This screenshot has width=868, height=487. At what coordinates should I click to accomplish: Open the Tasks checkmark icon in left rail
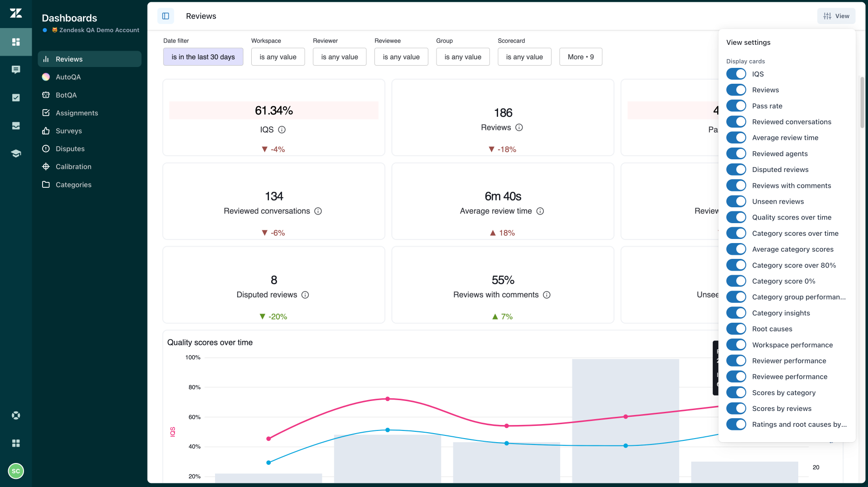pyautogui.click(x=16, y=98)
